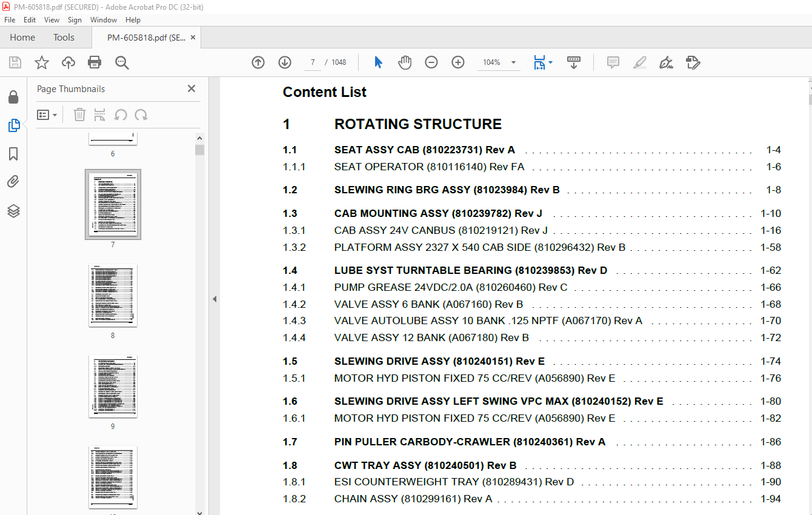812x515 pixels.
Task: Open the Bookmarks panel icon
Action: [13, 154]
